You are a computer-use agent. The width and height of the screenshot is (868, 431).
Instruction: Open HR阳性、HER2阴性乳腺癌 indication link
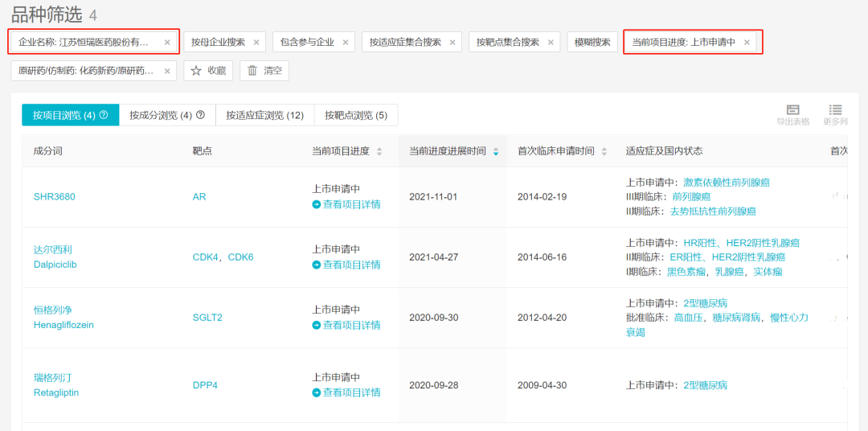741,243
